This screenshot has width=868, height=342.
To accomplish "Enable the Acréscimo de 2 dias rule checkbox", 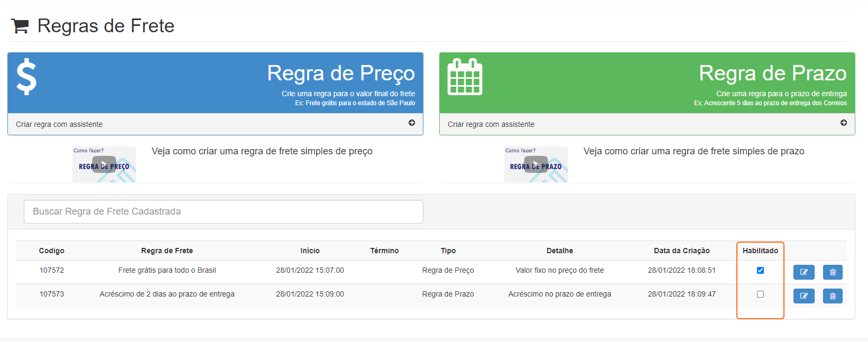I will 760,294.
